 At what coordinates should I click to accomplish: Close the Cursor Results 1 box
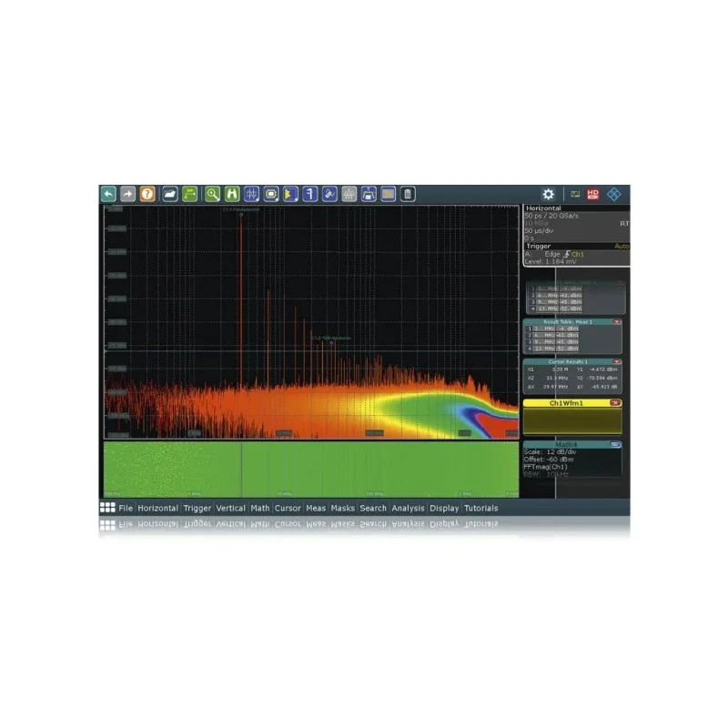tap(617, 361)
